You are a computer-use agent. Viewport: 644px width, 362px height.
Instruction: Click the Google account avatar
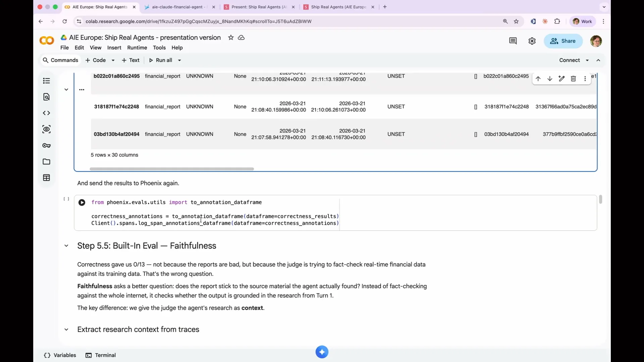(596, 41)
